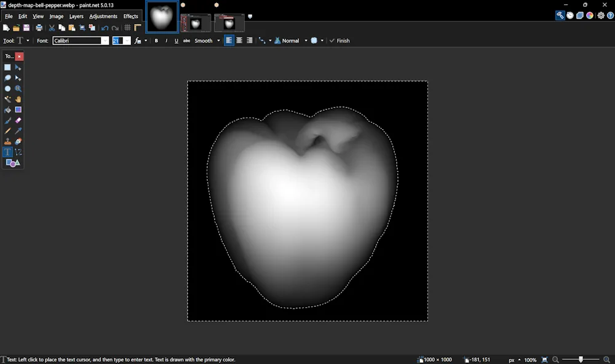Image resolution: width=615 pixels, height=364 pixels.
Task: Set text alignment to right
Action: (x=249, y=41)
